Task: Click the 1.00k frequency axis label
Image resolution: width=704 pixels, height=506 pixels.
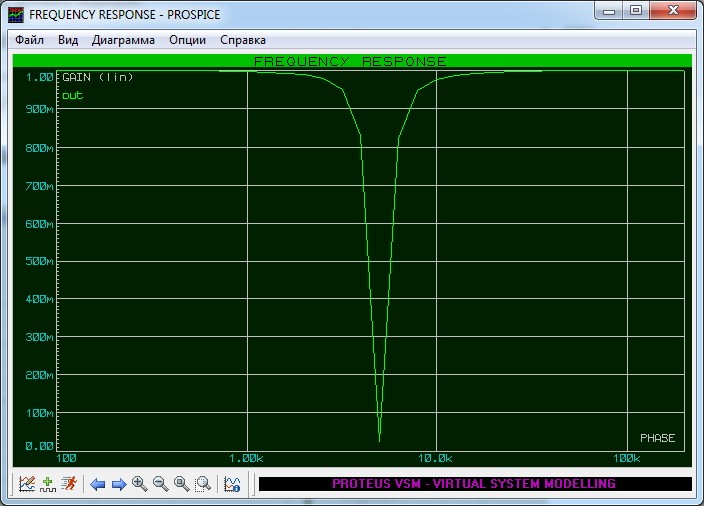Action: point(246,458)
